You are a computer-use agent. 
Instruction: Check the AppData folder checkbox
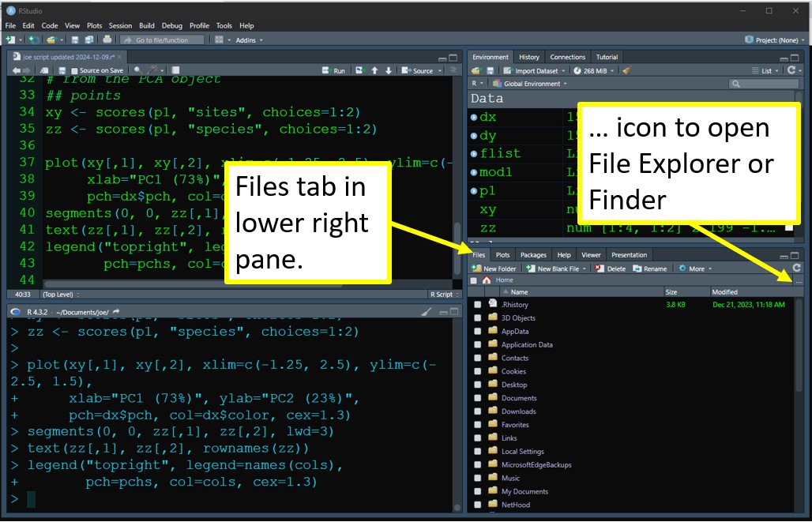coord(477,332)
